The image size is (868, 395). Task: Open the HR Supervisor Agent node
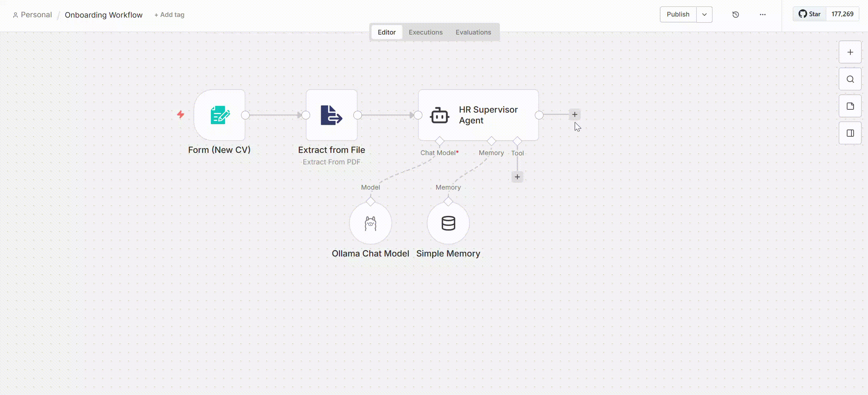(478, 115)
